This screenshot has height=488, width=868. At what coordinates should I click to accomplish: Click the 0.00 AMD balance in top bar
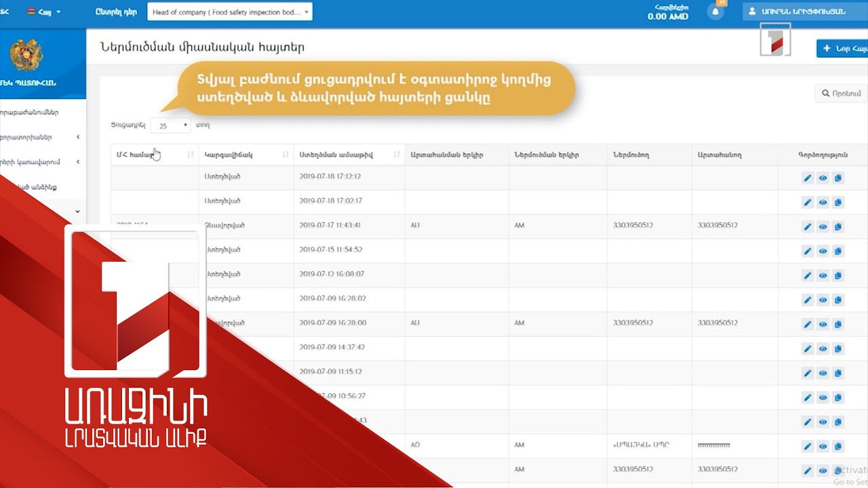point(668,16)
